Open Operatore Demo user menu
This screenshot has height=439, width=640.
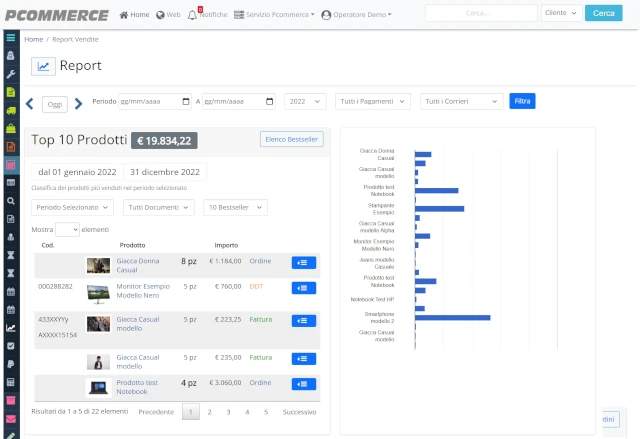click(x=356, y=15)
